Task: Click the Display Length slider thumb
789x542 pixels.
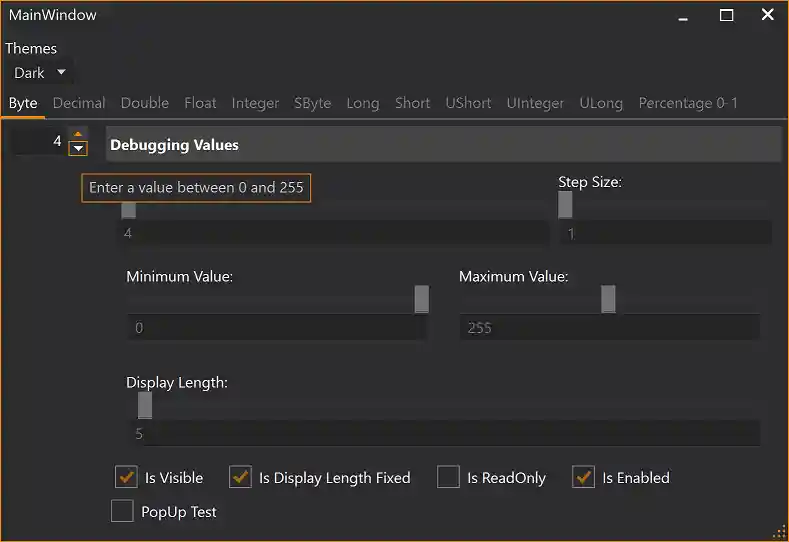Action: point(145,405)
